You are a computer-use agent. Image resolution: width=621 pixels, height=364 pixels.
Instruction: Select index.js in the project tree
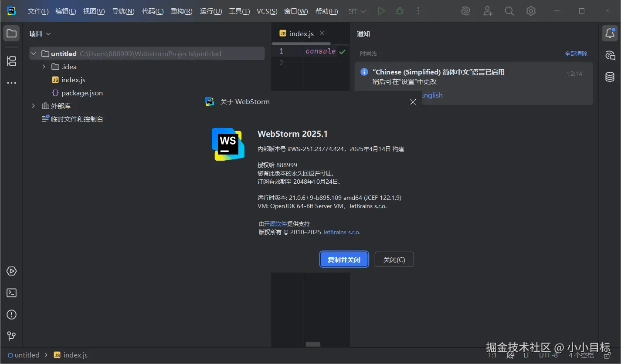(73, 80)
